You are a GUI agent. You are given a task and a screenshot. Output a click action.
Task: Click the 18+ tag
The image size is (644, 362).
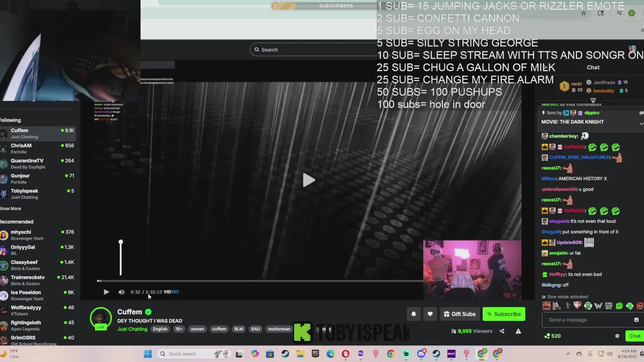coord(179,329)
